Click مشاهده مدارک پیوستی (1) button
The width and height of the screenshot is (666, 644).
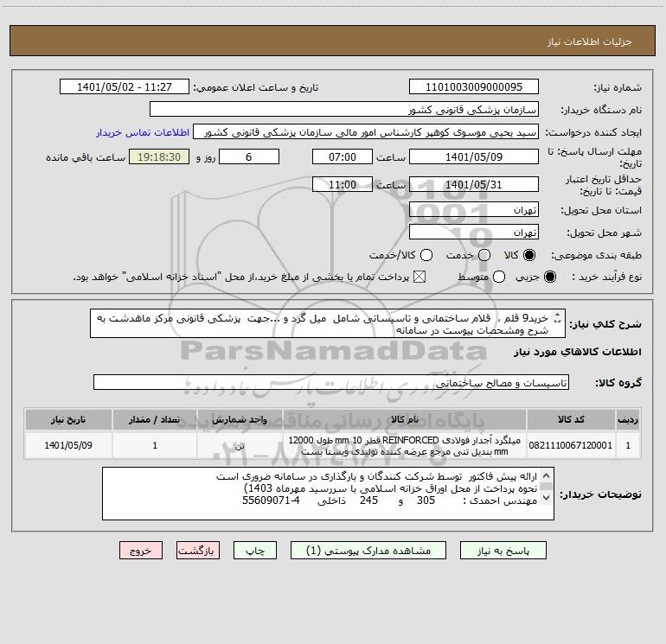coord(368,551)
